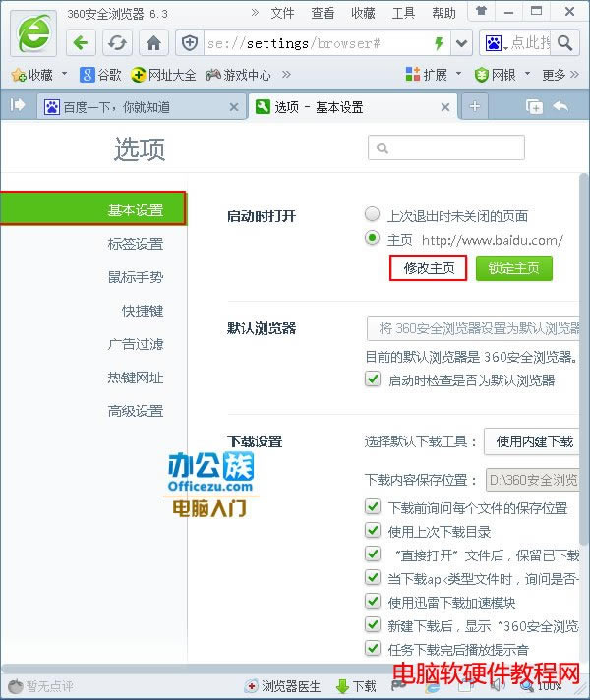Select 基本设置 in the sidebar

coord(92,209)
